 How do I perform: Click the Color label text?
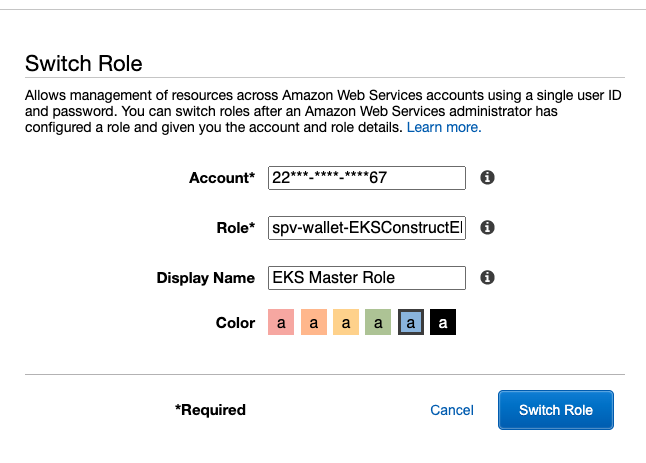coord(235,323)
